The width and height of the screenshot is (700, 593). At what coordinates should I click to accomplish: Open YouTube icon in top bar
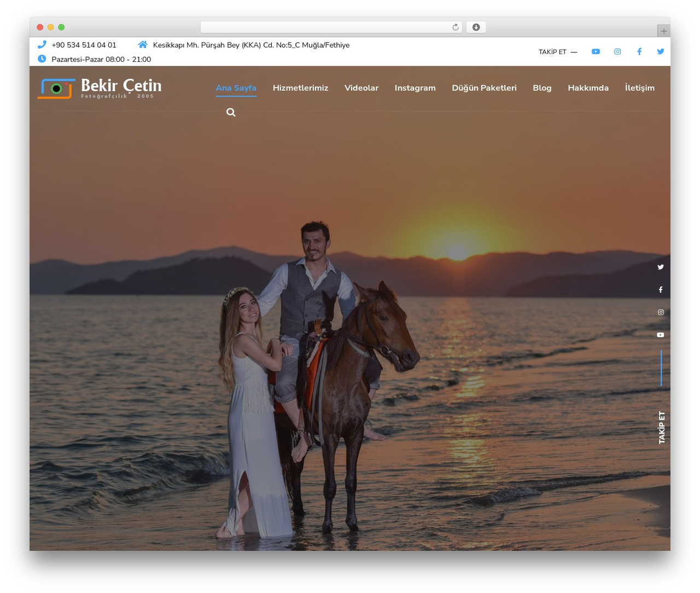596,51
